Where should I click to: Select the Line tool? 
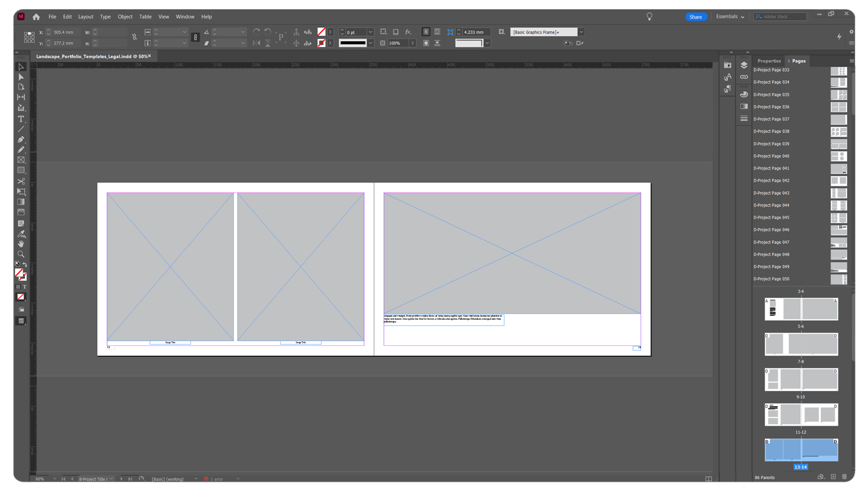21,129
